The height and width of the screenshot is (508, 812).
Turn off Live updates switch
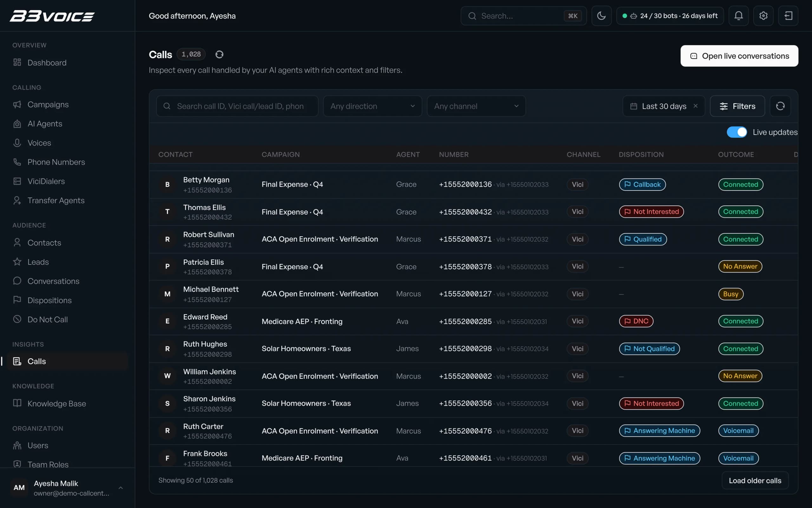click(737, 132)
